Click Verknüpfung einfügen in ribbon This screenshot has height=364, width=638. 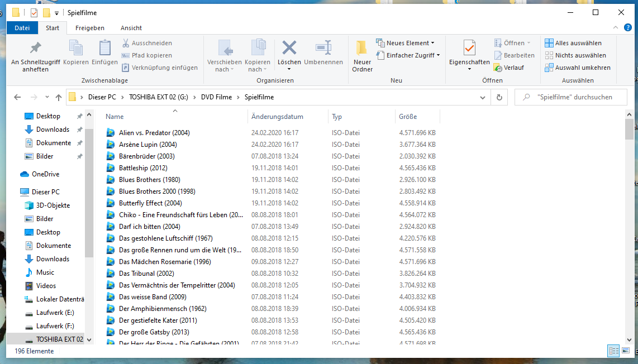(160, 68)
